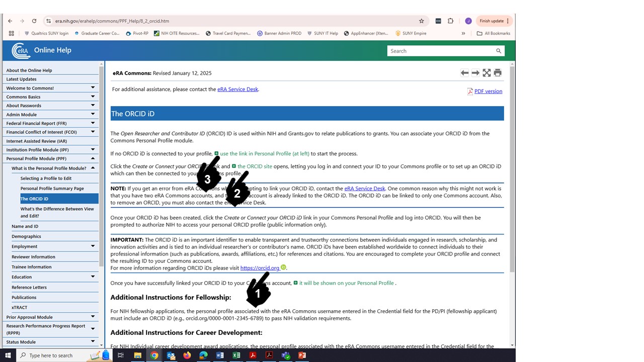Open SUNY IT Help bookmark
This screenshot has width=644, height=362.
click(323, 33)
